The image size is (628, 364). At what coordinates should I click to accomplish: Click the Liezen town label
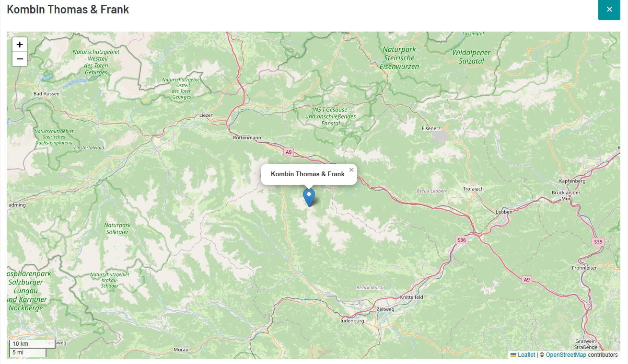(x=207, y=115)
